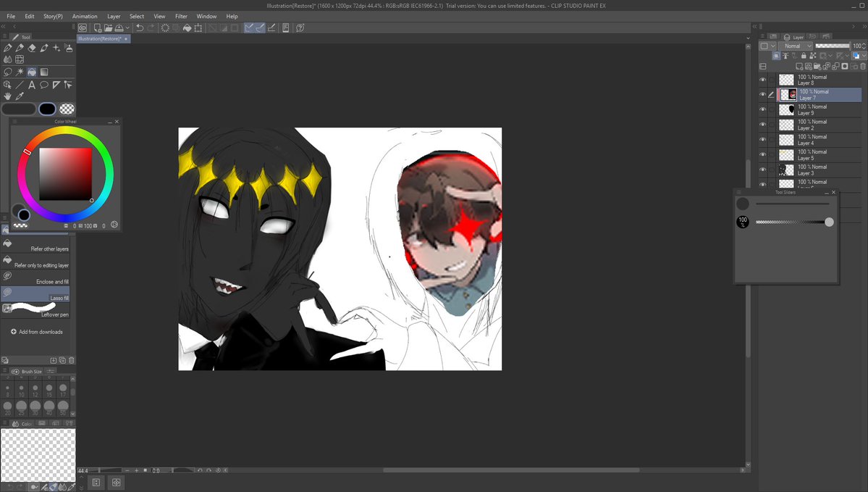Hide Layer 9 with its eye icon
The height and width of the screenshot is (492, 868).
click(x=763, y=109)
